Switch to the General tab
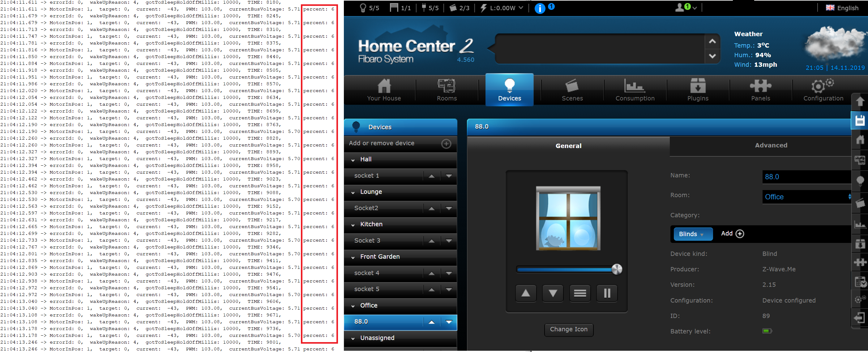Image resolution: width=868 pixels, height=352 pixels. pyautogui.click(x=569, y=145)
